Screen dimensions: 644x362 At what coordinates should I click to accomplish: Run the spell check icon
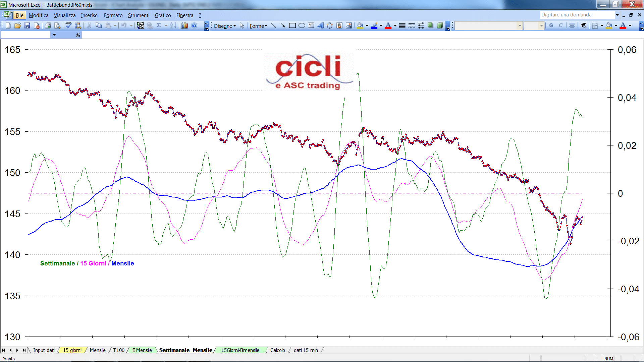[x=68, y=25]
